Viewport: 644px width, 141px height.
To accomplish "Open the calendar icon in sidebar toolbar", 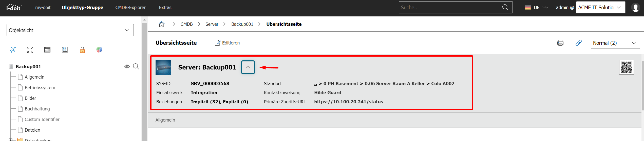I will coord(47,50).
